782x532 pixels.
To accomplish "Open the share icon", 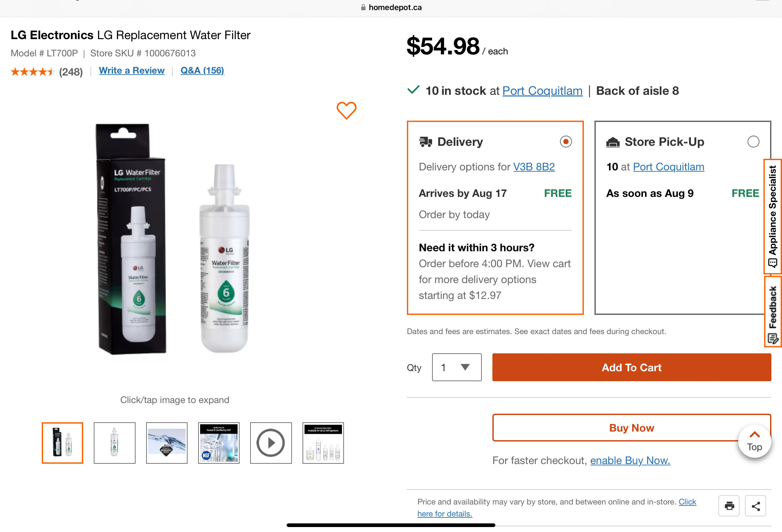I will pos(755,505).
